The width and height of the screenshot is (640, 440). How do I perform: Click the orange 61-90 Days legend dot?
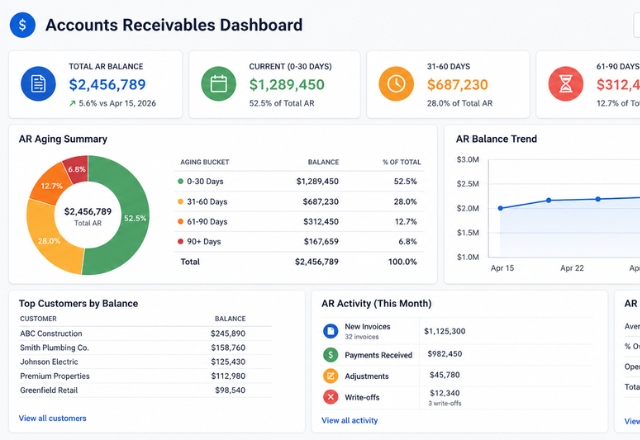[180, 222]
